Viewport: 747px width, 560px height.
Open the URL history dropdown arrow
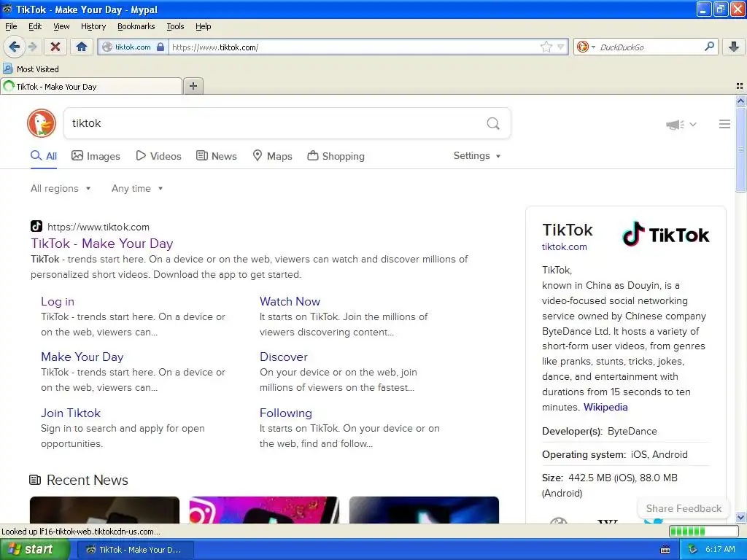click(x=561, y=47)
